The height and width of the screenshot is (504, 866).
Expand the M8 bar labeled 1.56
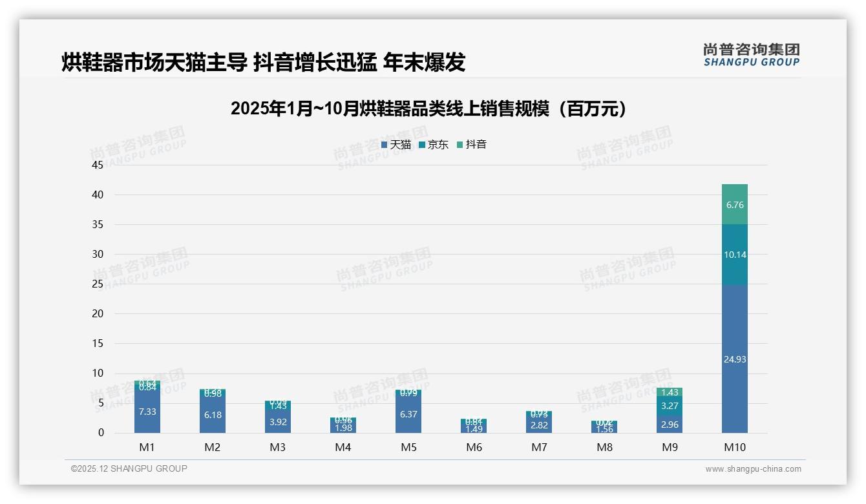pos(604,427)
